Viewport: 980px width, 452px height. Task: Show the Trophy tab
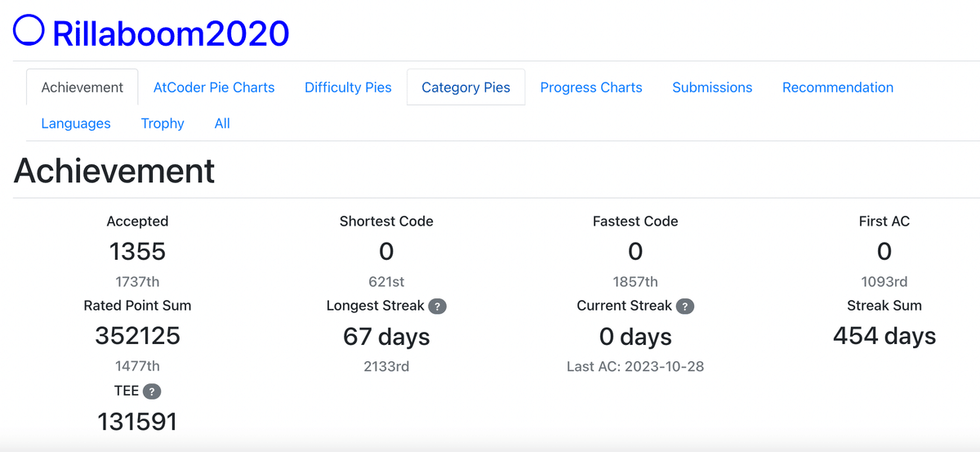point(163,123)
